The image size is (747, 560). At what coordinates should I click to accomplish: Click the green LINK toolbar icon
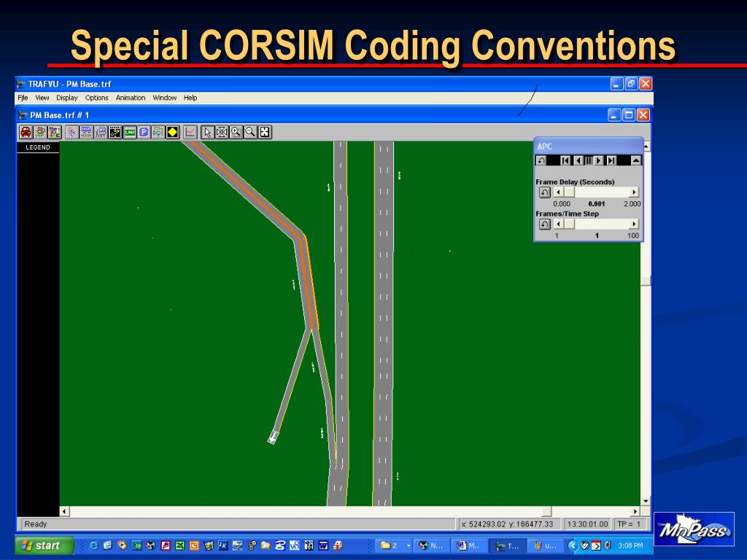point(129,132)
